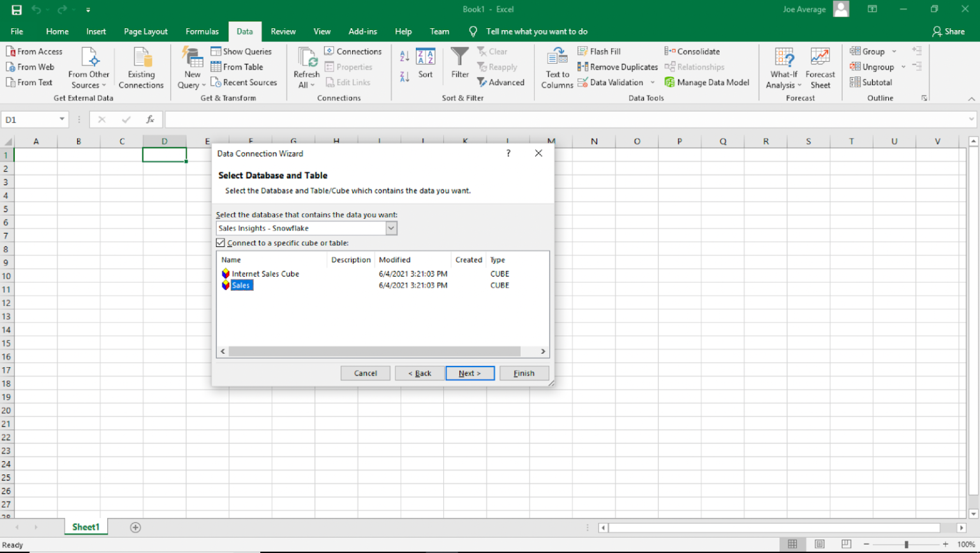Image resolution: width=980 pixels, height=553 pixels.
Task: Open Existing Connections
Action: coord(141,68)
